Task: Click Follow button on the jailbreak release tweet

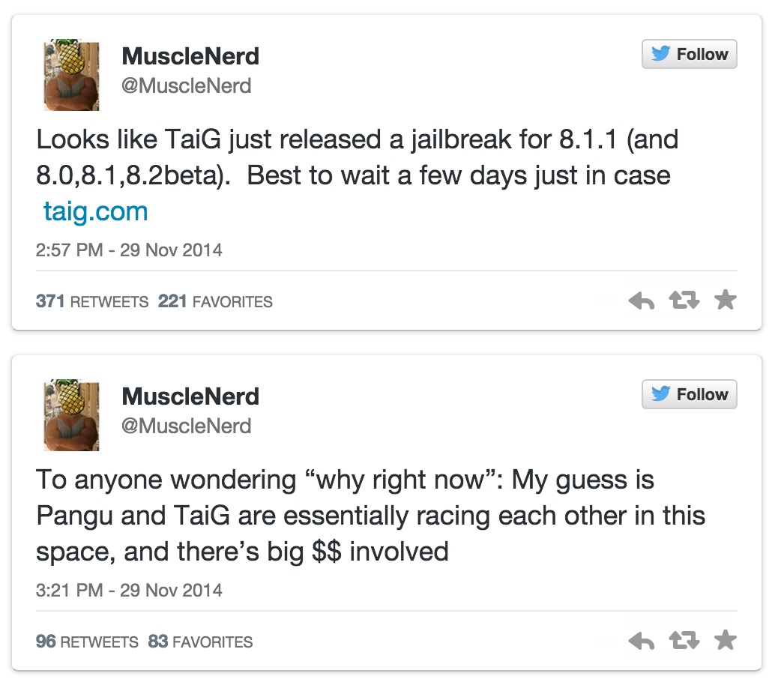Action: tap(690, 55)
